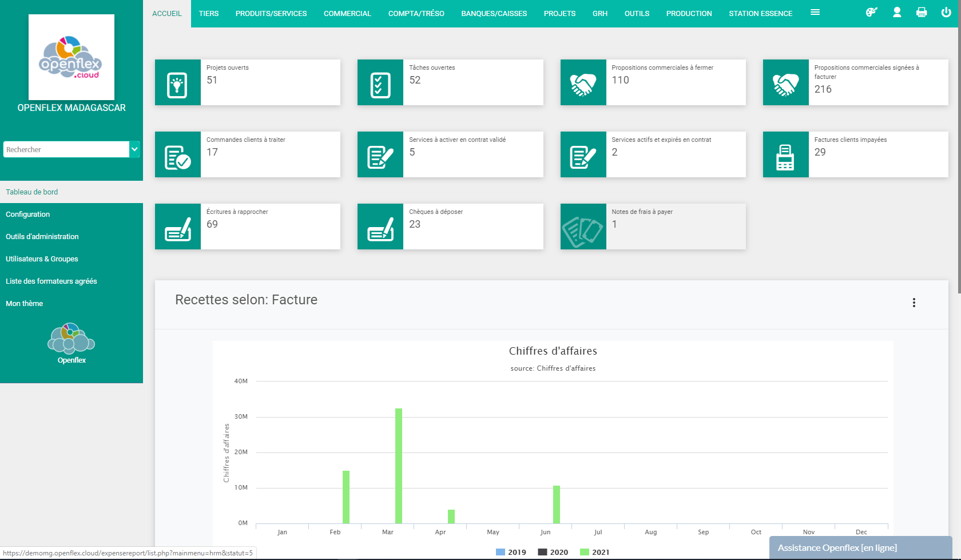Open the OUTILS menu
Viewport: 961px width, 560px height.
coord(637,14)
